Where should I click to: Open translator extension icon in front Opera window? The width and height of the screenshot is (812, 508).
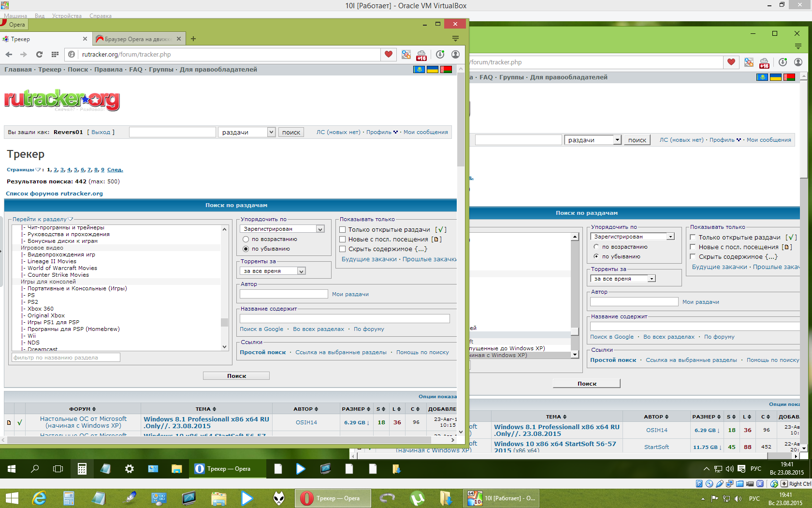click(406, 55)
